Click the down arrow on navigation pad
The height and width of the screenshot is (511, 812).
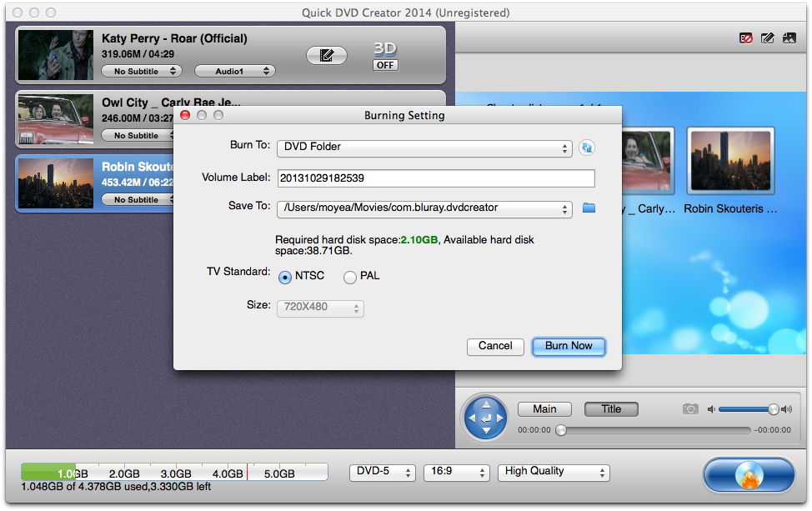click(x=486, y=431)
